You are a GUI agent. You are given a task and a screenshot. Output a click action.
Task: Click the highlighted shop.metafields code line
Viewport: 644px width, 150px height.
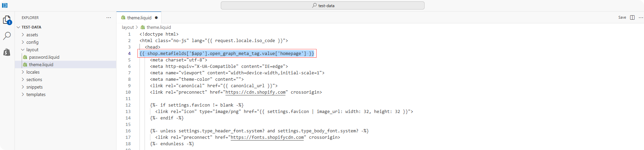[227, 54]
